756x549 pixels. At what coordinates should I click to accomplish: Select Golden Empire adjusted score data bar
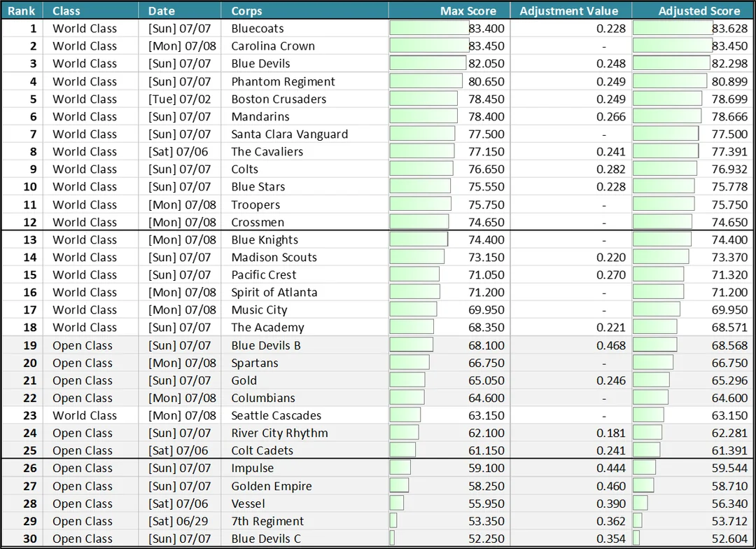pos(643,486)
